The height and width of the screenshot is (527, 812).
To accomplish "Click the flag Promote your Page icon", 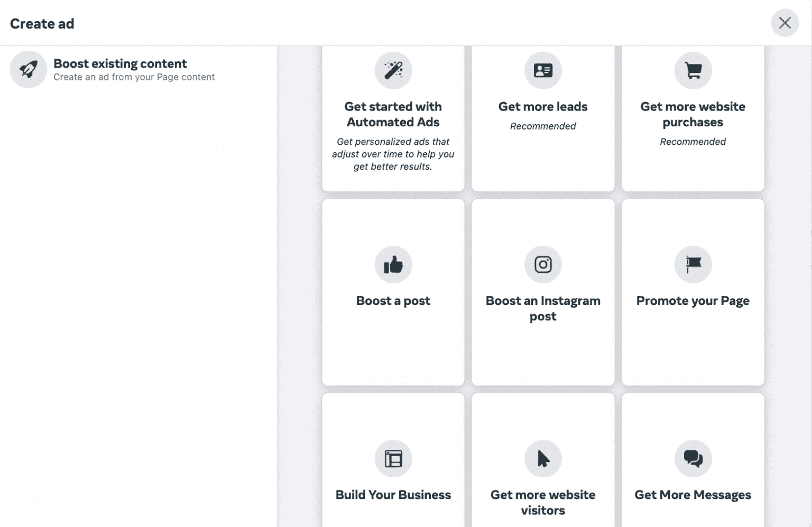I will tap(693, 264).
